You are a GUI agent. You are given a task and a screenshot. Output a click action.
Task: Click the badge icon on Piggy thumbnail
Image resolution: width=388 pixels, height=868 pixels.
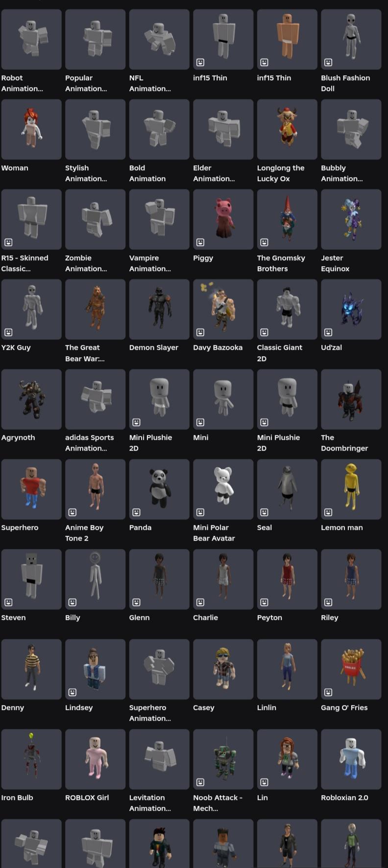(x=200, y=242)
